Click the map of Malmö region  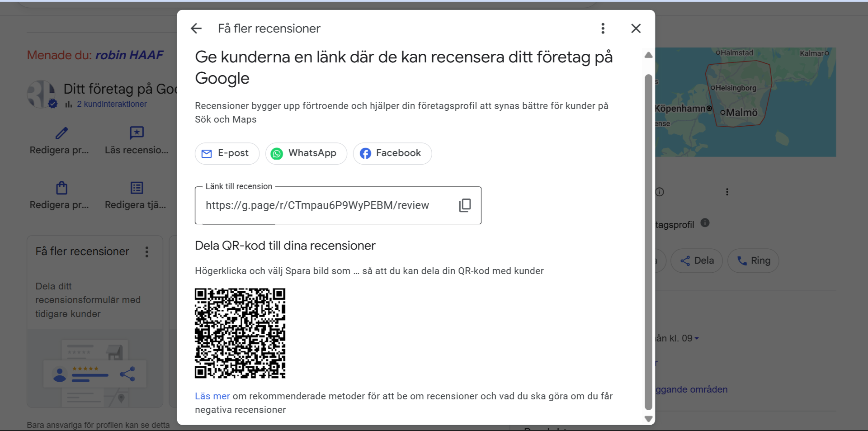(x=745, y=102)
